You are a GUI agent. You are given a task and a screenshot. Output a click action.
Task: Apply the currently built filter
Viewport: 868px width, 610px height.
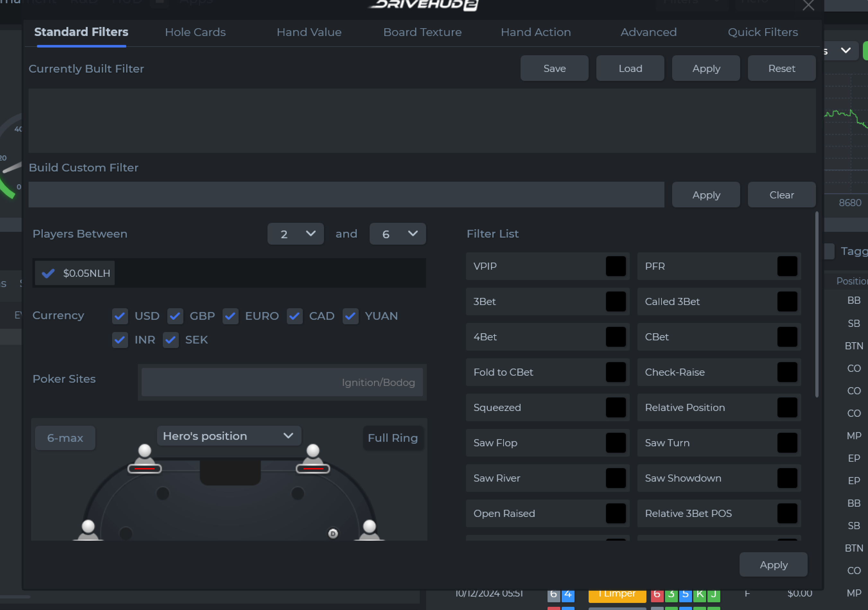[x=706, y=68]
